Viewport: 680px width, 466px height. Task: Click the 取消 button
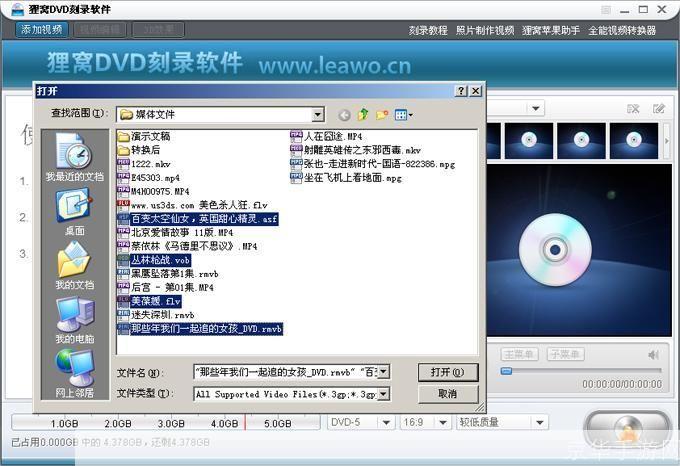(448, 394)
